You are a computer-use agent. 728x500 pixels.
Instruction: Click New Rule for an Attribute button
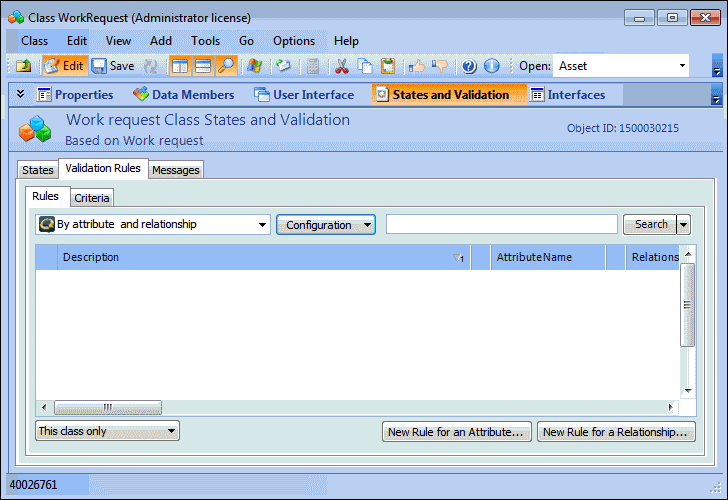(x=457, y=432)
